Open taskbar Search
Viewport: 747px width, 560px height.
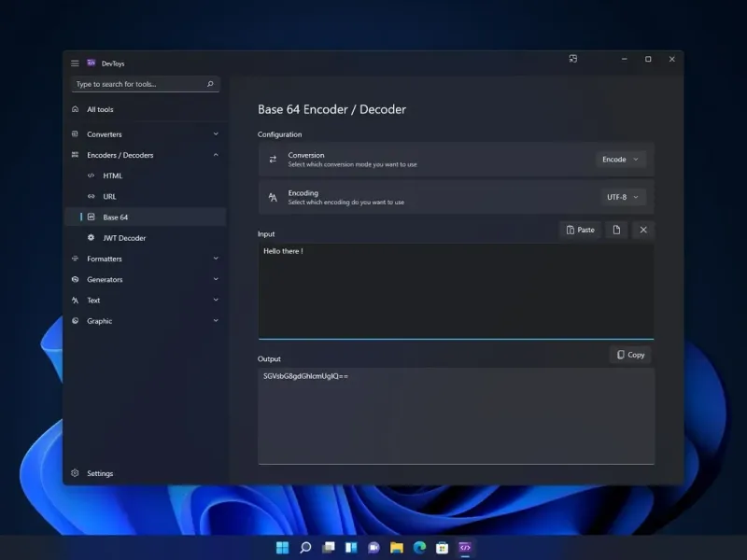click(305, 548)
